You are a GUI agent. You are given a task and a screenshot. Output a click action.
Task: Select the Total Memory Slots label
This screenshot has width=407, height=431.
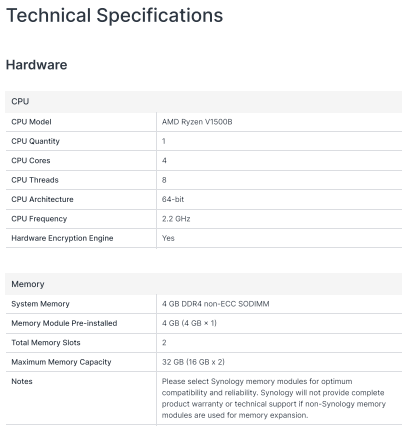click(46, 342)
